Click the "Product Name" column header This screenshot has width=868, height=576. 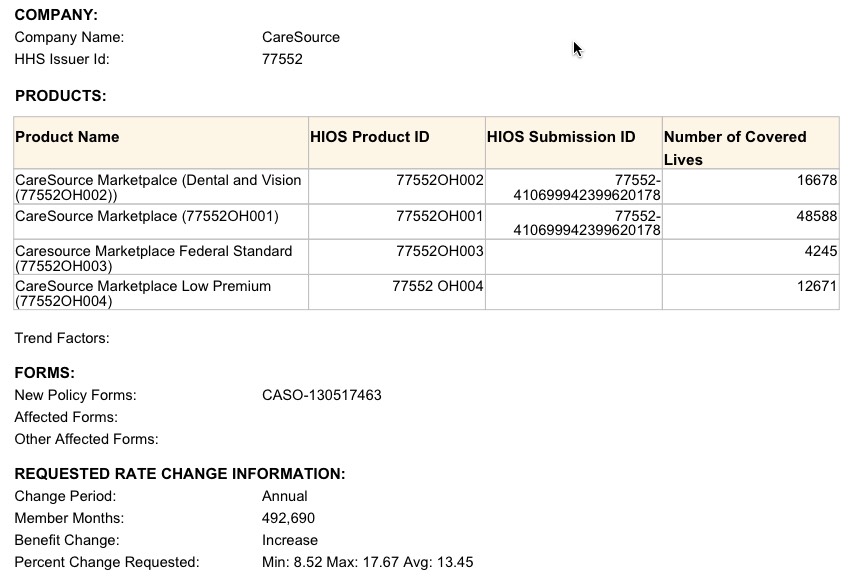pos(67,137)
